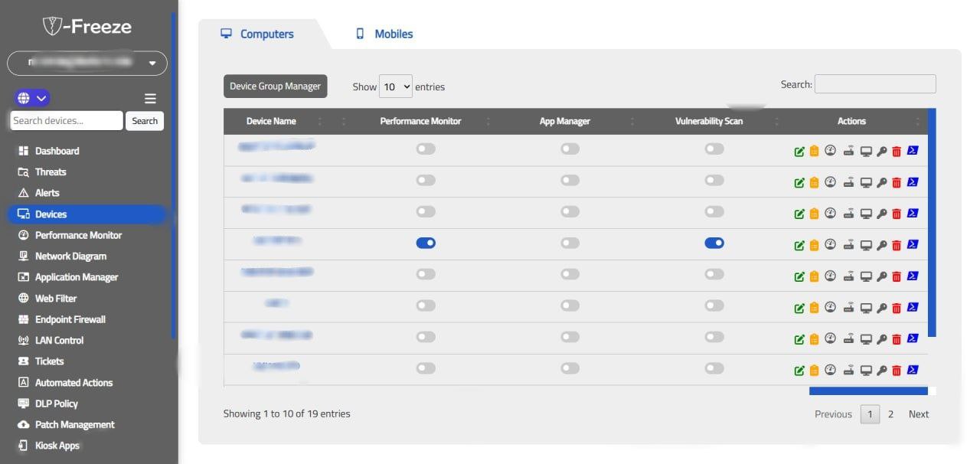Click the green edit icon for the first device

pos(799,150)
